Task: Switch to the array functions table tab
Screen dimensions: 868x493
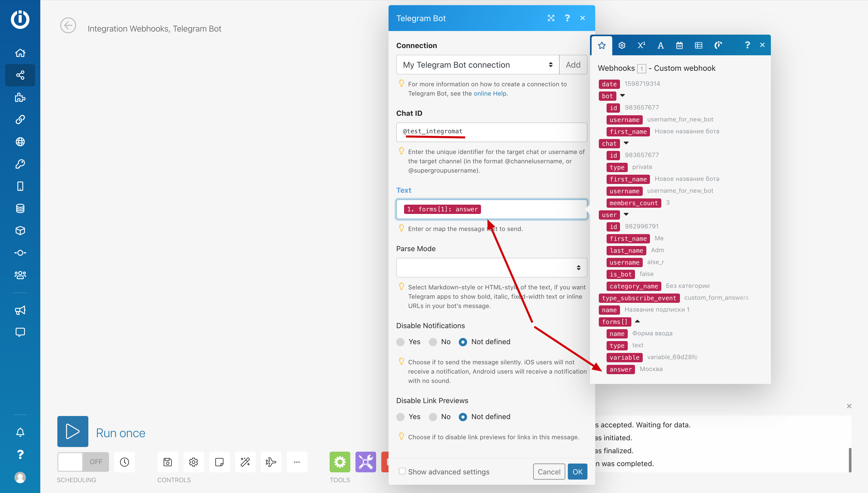Action: [698, 45]
